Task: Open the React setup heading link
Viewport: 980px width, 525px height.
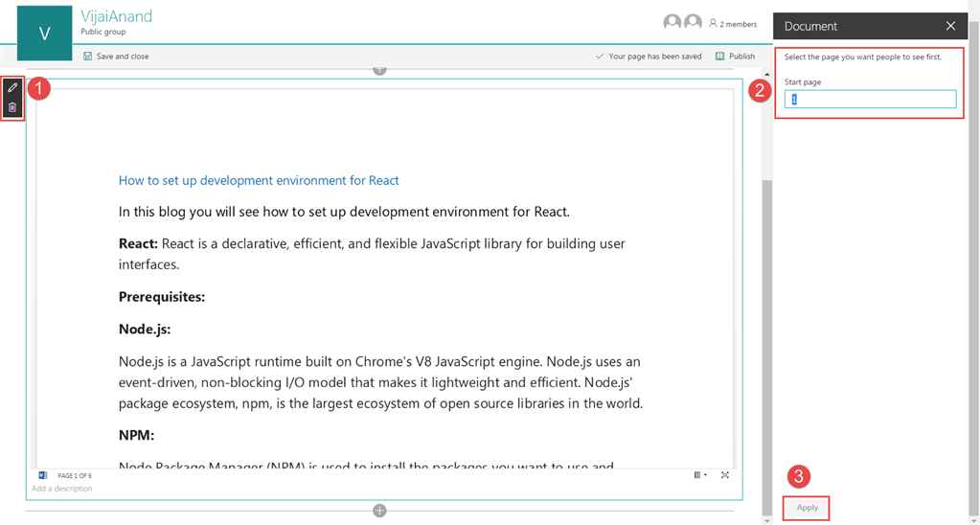Action: coord(259,181)
